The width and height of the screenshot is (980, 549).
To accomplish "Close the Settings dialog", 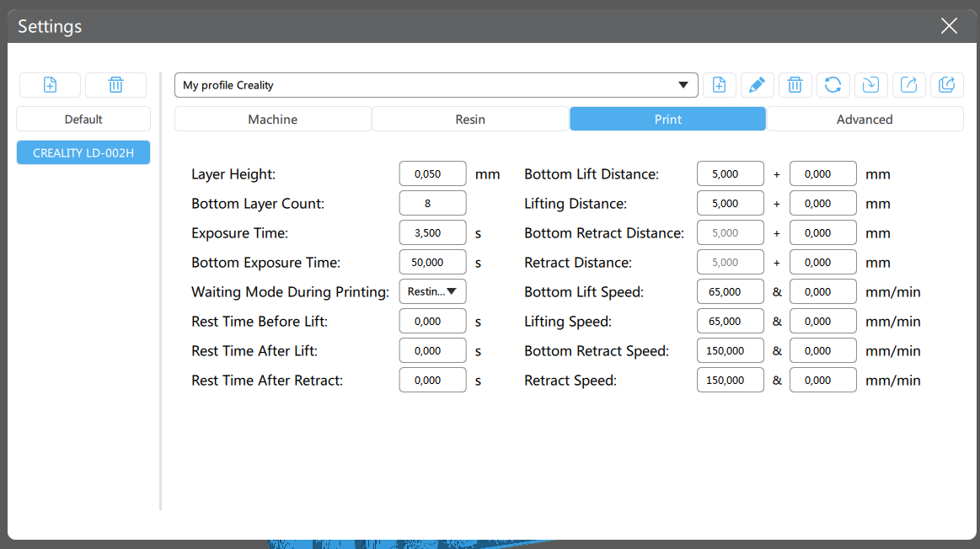I will (949, 26).
